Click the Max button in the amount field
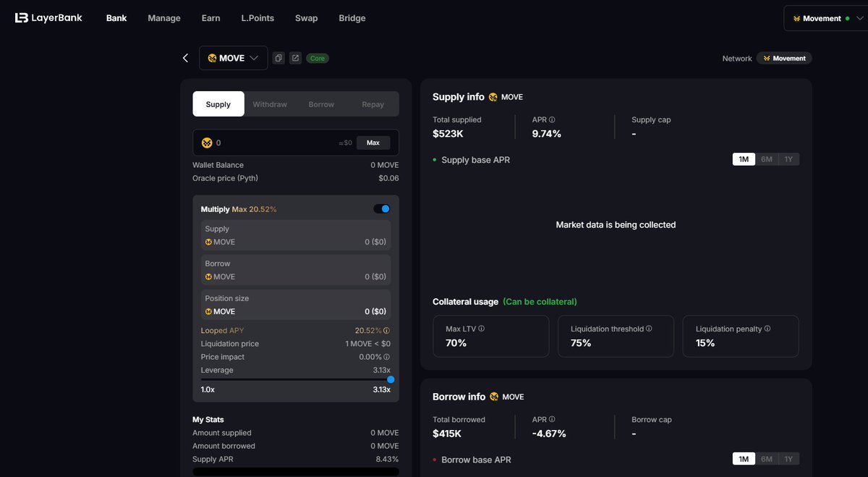This screenshot has height=477, width=868. coord(373,143)
